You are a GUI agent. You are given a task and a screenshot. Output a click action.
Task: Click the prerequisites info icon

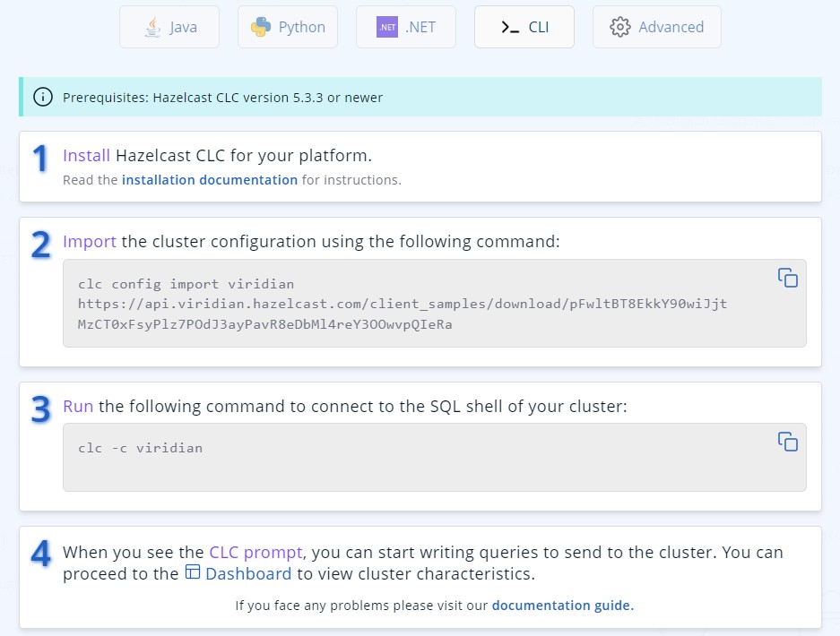[42, 97]
